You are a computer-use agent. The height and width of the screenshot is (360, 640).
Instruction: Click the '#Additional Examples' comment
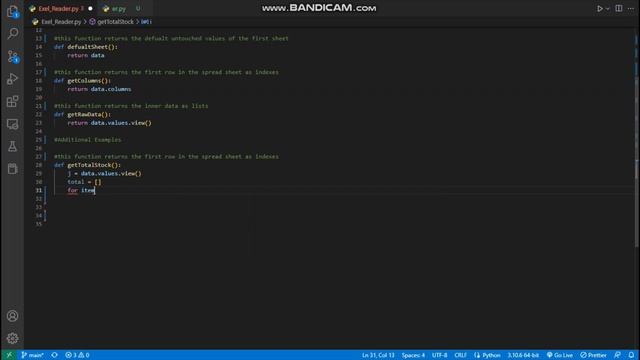tap(87, 140)
